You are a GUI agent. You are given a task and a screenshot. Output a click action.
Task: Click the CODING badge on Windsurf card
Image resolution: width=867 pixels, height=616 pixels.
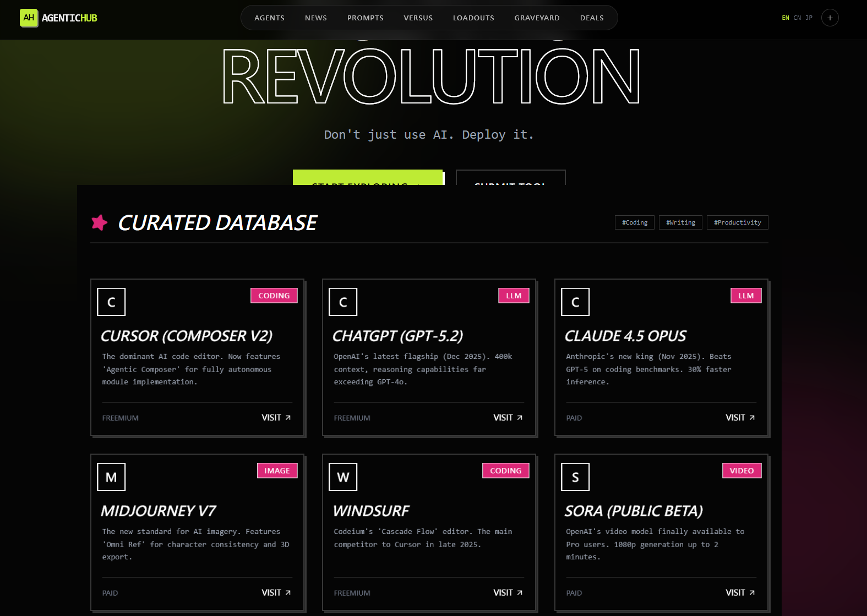(x=506, y=471)
